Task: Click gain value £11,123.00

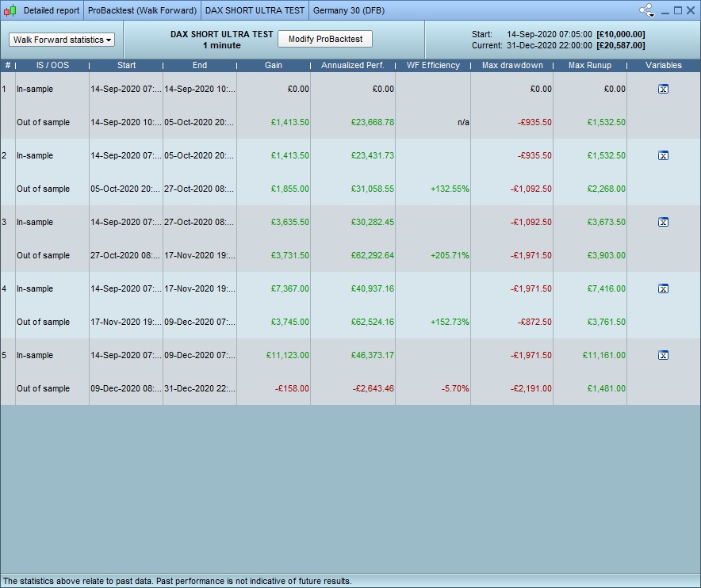Action: pyautogui.click(x=288, y=355)
